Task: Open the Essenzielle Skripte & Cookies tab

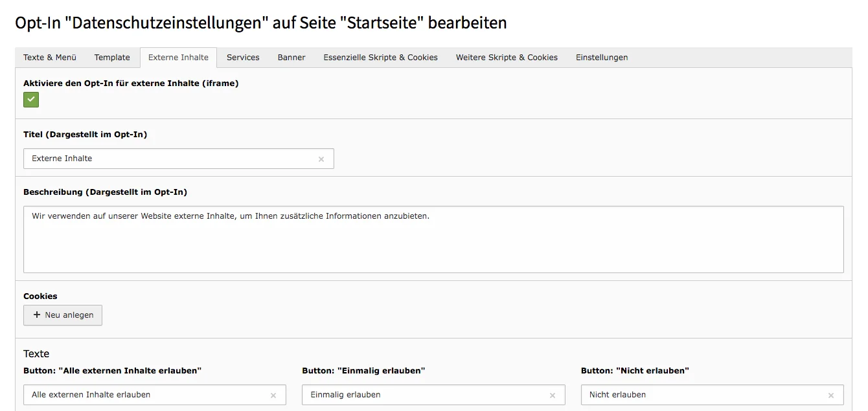Action: coord(380,57)
